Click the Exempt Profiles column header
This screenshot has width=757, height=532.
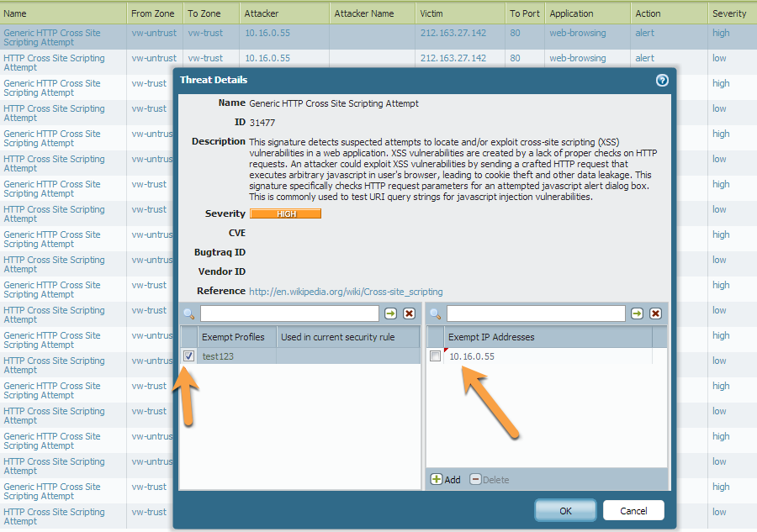tap(233, 337)
